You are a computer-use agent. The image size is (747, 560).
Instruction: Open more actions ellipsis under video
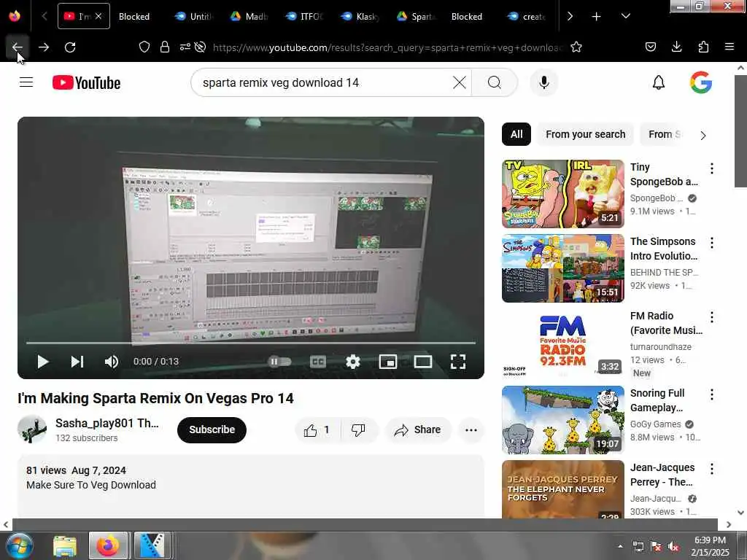tap(471, 430)
